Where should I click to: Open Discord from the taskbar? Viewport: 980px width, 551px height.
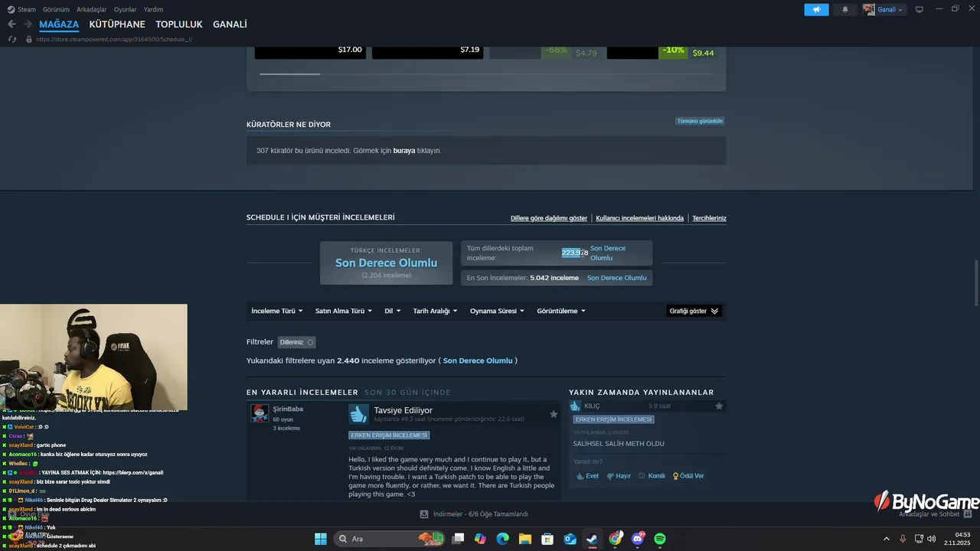[x=638, y=539]
